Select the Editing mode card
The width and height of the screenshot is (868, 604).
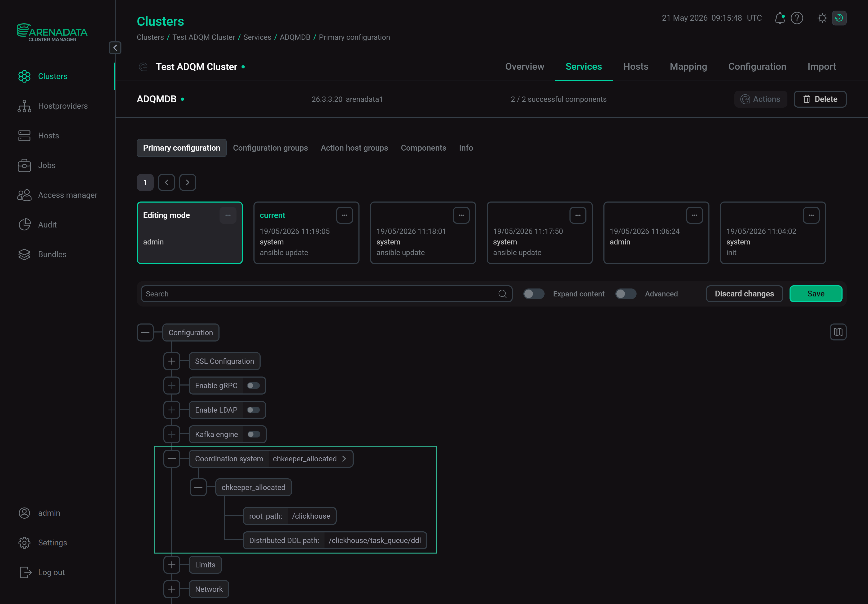[x=189, y=233]
